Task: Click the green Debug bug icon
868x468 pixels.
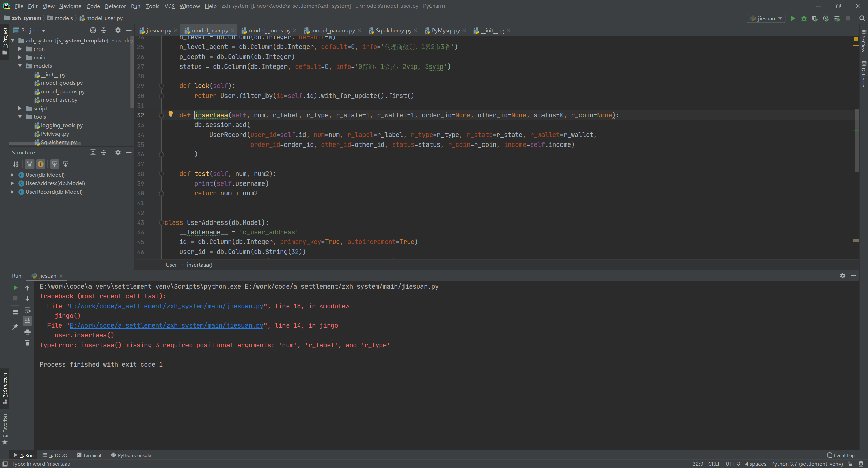Action: (x=804, y=18)
